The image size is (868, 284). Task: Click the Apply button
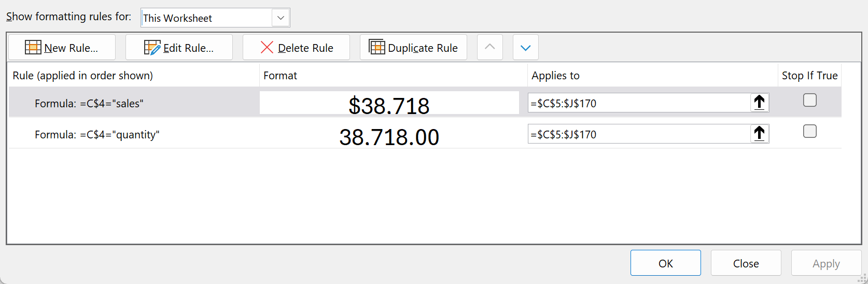coord(825,263)
